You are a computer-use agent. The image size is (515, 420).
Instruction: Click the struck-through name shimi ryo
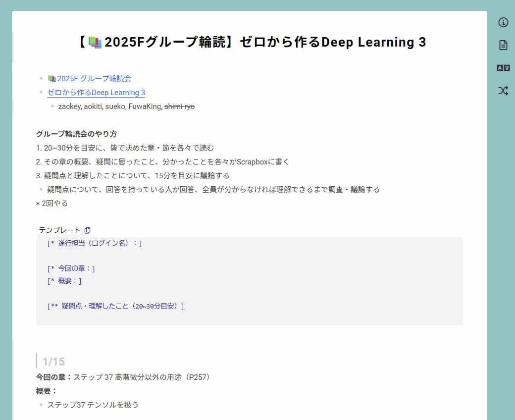pos(179,106)
